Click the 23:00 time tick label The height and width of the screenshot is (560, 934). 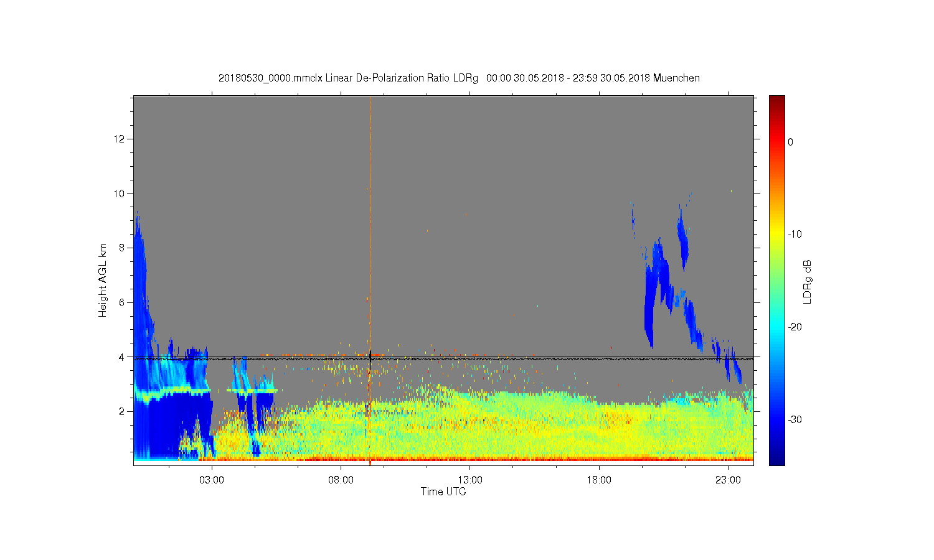728,480
